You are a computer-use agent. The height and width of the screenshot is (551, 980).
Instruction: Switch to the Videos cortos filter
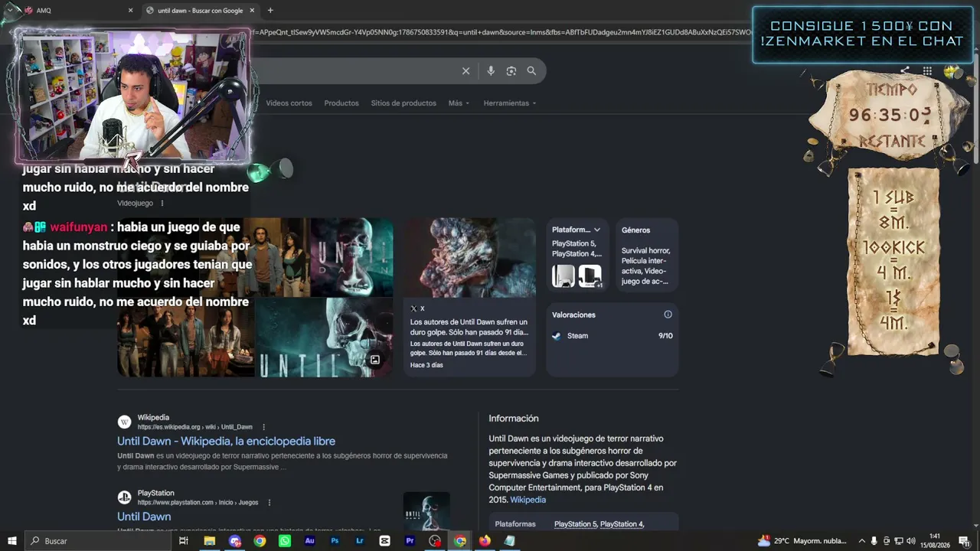[289, 103]
